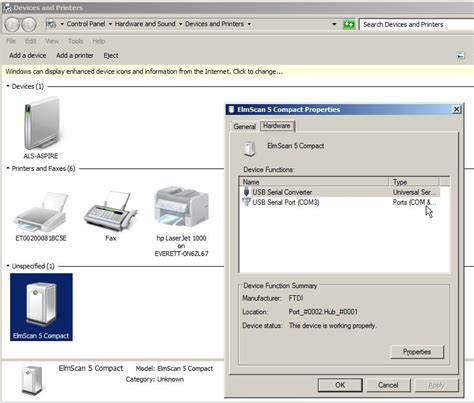Click the Type column header
Viewport: 474px width, 403px height.
(x=414, y=182)
